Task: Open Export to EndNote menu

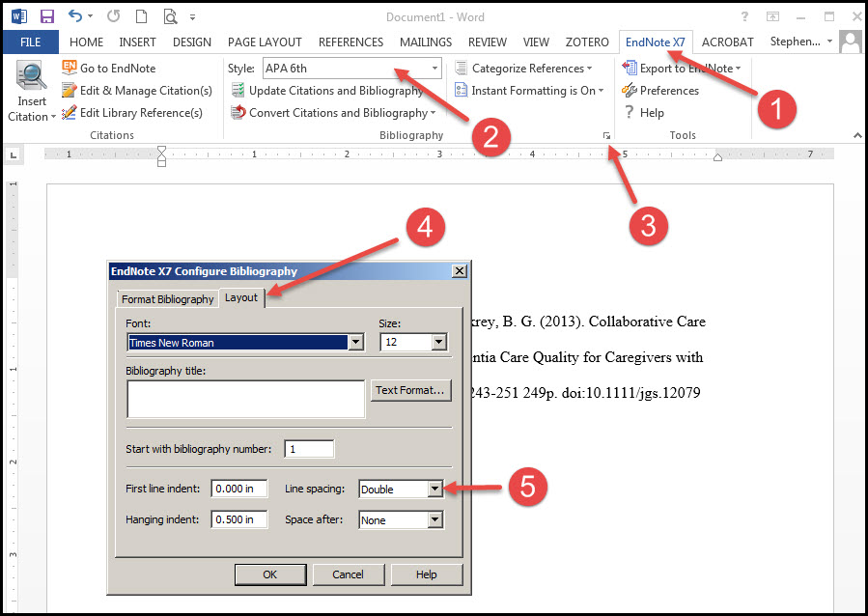Action: point(682,69)
